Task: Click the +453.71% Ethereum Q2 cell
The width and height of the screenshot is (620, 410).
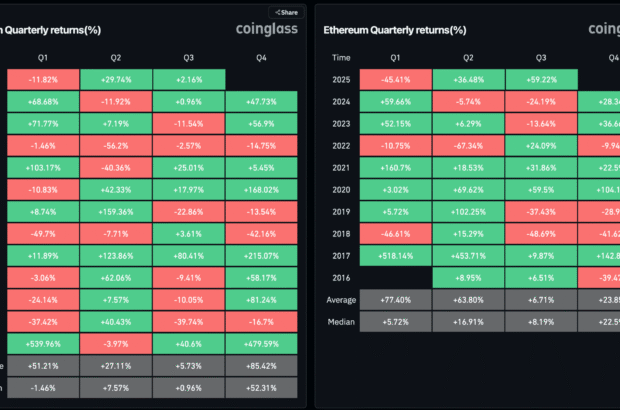Action: pyautogui.click(x=468, y=255)
